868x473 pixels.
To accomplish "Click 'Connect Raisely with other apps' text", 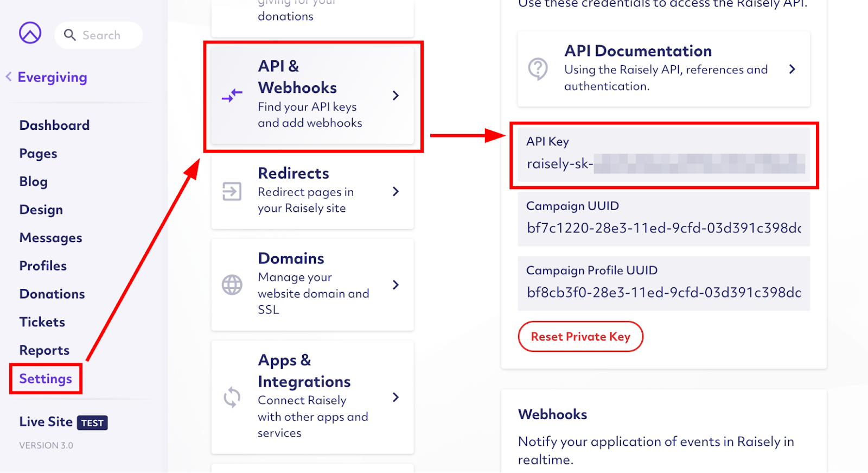I will (312, 417).
